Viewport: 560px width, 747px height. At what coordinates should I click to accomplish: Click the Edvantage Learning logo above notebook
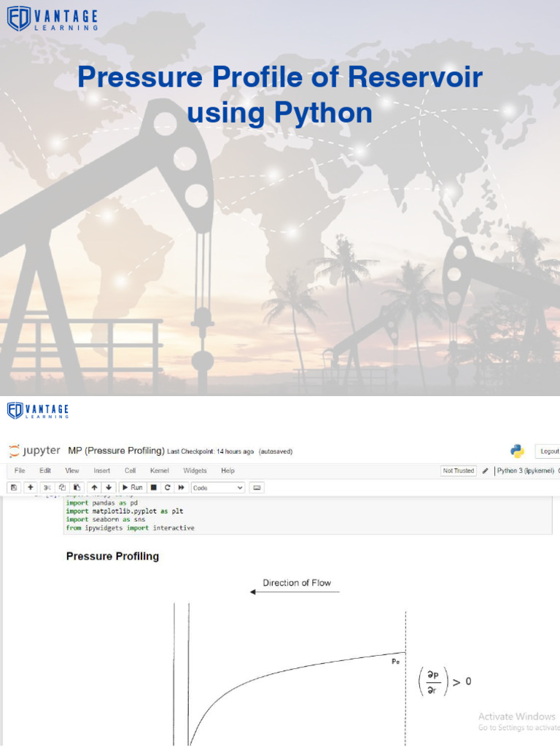[x=38, y=410]
